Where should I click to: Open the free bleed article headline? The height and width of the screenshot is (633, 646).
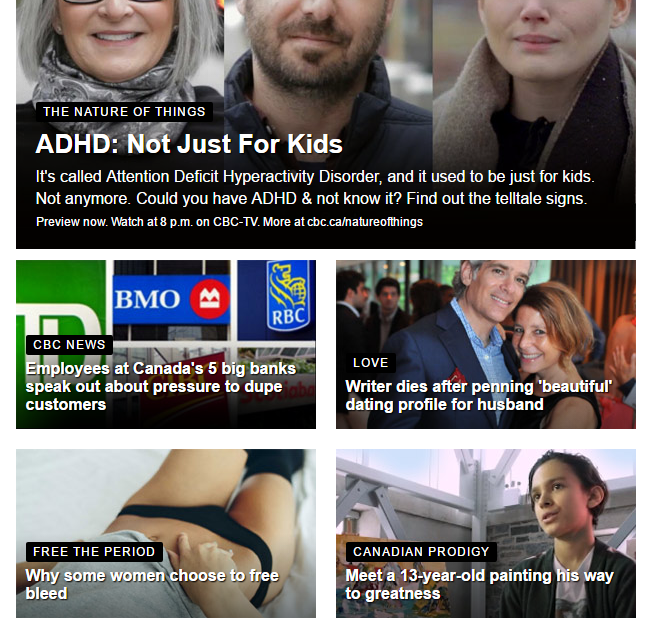click(x=152, y=584)
